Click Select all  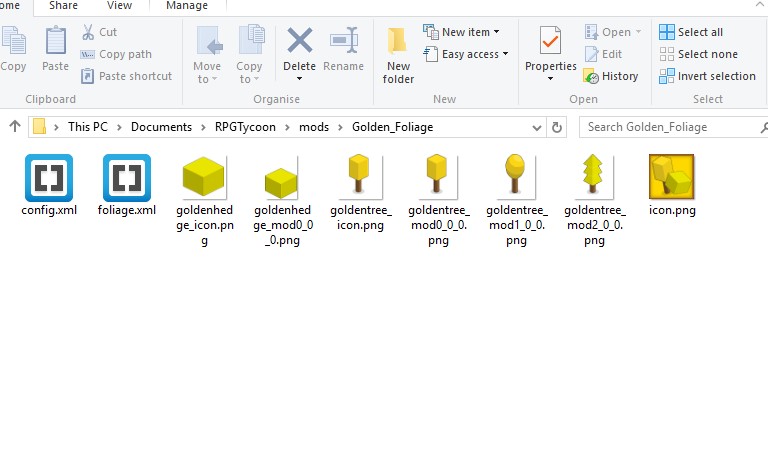coord(691,32)
